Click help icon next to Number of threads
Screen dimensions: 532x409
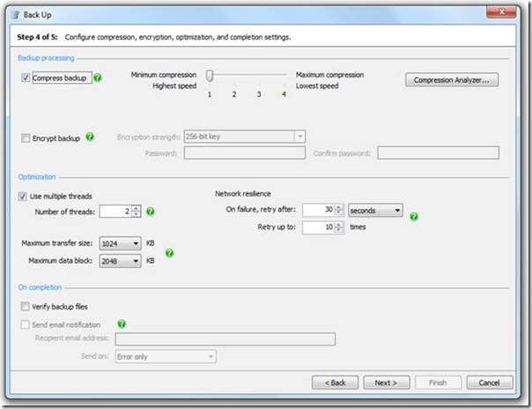point(151,212)
